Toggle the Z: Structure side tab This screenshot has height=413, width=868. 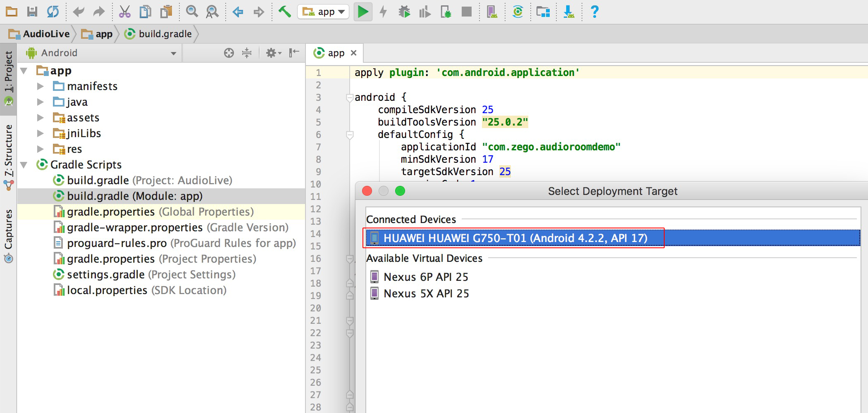pos(8,157)
